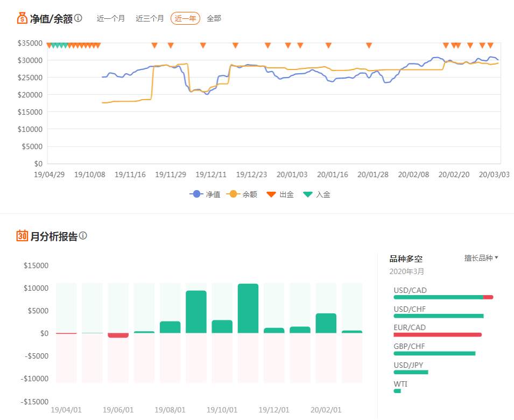Click the USD/CAD long-short bar
Image resolution: width=514 pixels, height=420 pixels.
[x=443, y=297]
